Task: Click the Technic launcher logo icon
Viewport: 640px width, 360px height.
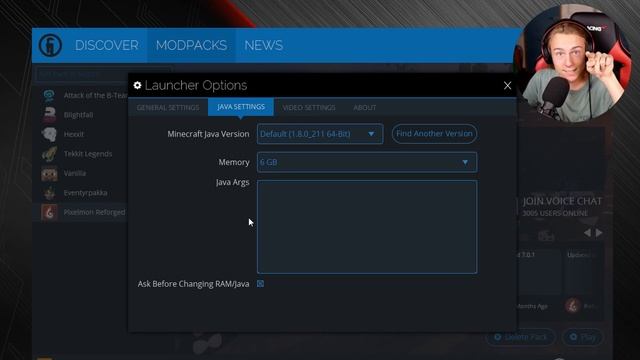Action: coord(50,45)
